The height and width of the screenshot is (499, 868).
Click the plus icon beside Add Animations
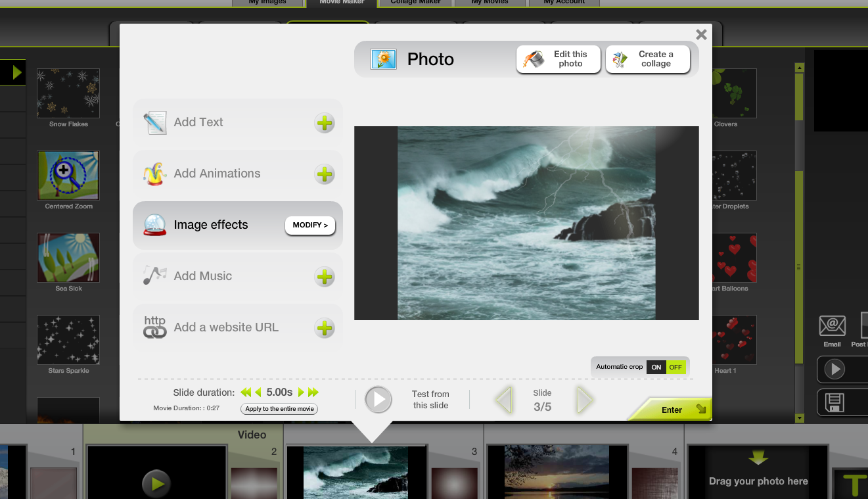point(325,174)
